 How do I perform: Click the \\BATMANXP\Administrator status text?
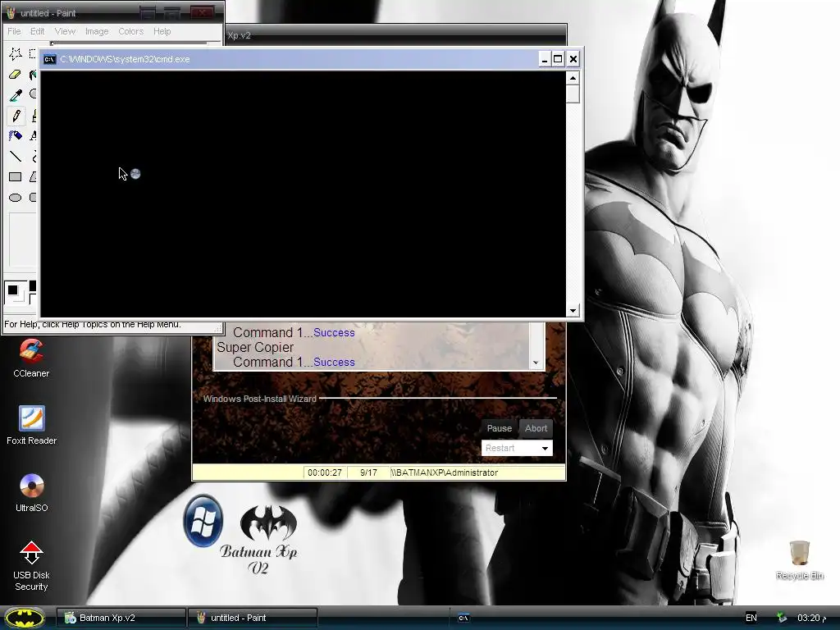point(445,472)
